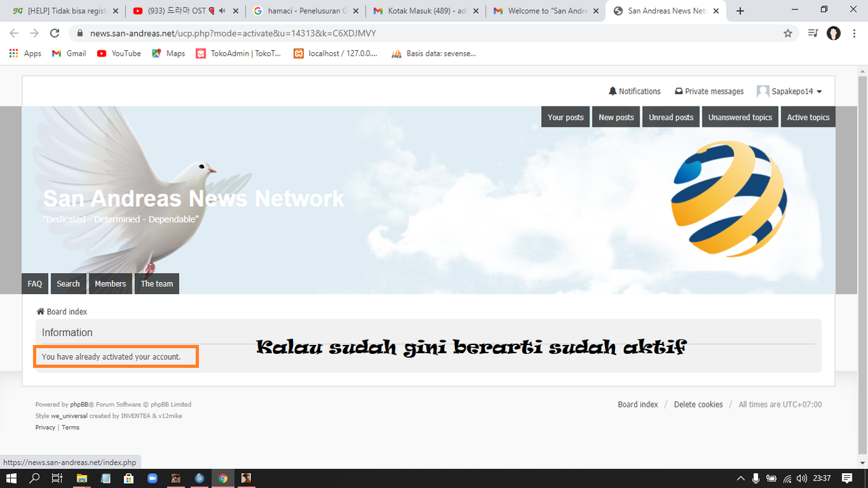
Task: Open the Windows Start menu
Action: click(12, 479)
